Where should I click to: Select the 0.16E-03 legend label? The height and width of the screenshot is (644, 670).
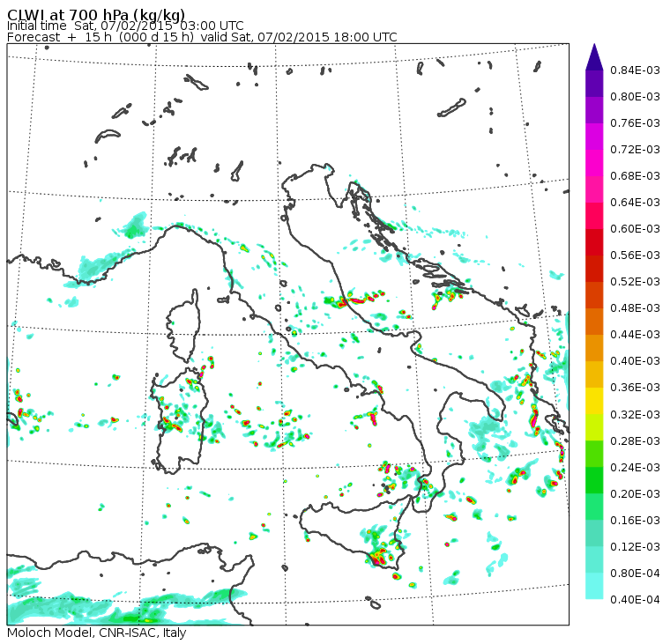click(635, 521)
